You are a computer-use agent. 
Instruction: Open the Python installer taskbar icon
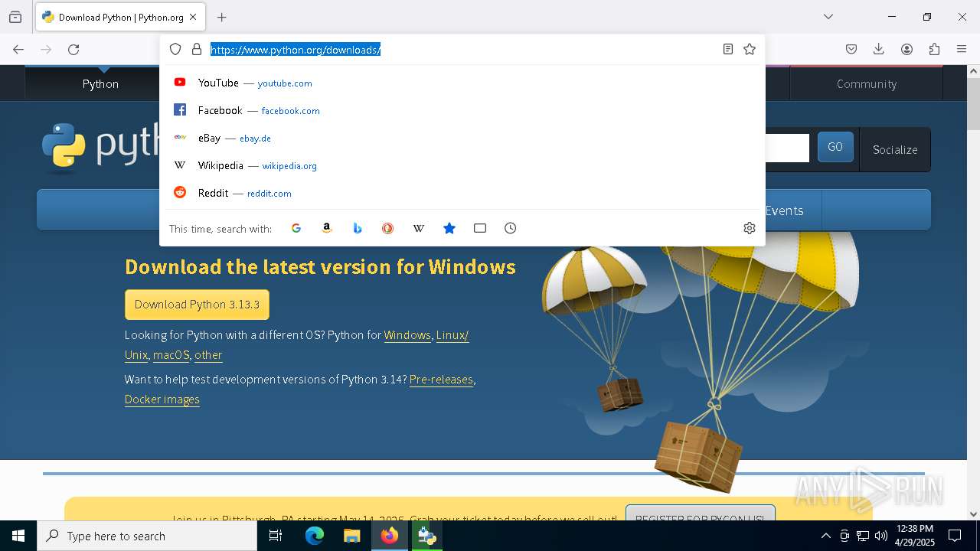426,536
